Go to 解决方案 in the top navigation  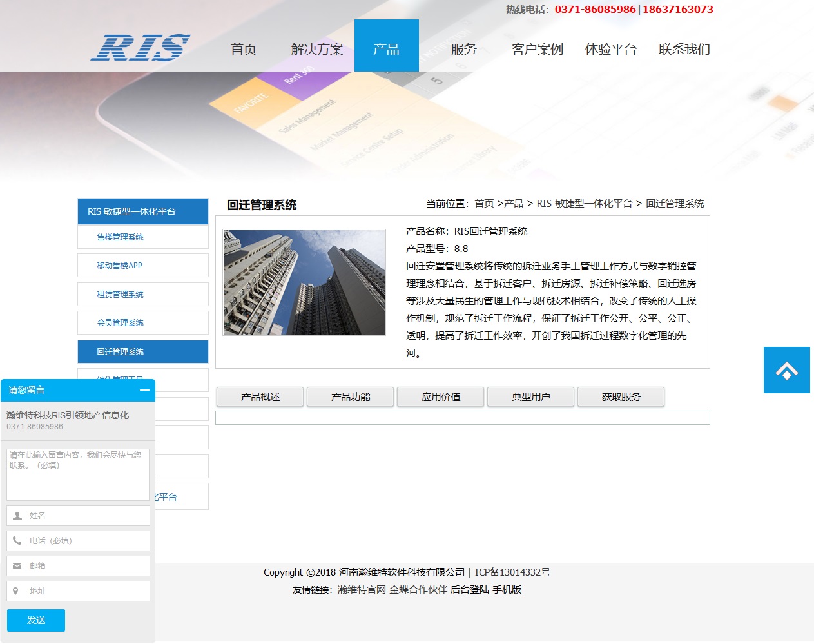point(317,49)
